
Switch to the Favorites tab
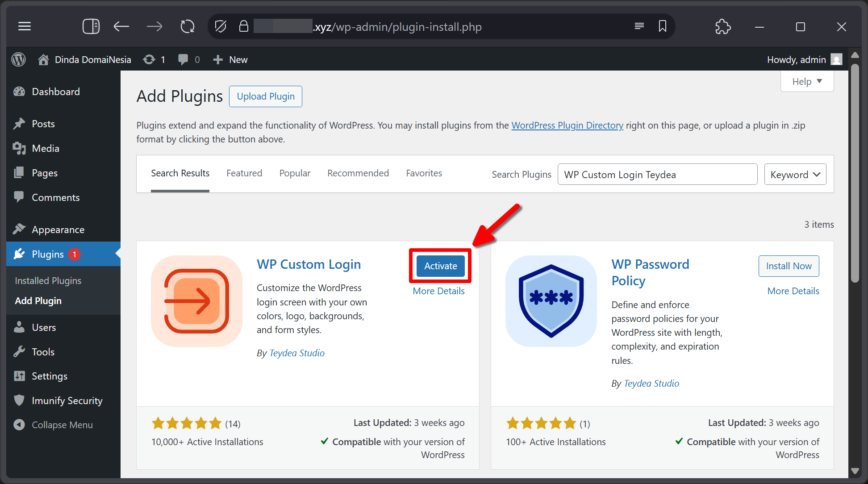coord(424,173)
